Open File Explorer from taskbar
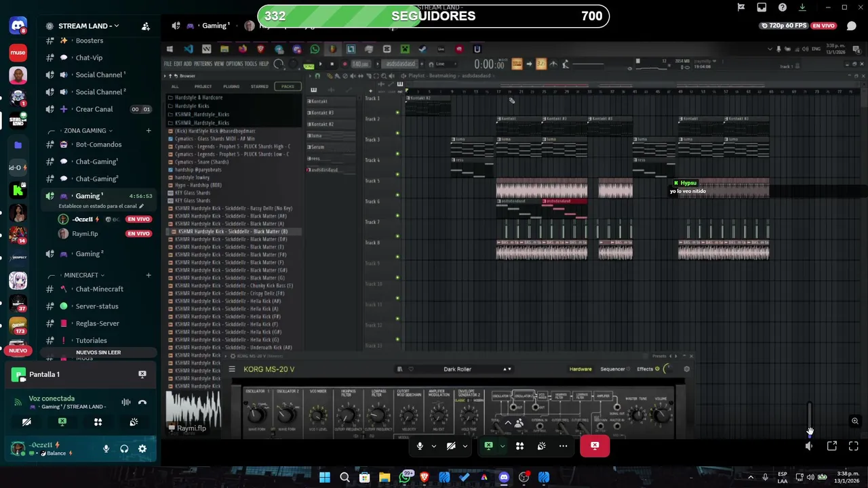 [384, 477]
